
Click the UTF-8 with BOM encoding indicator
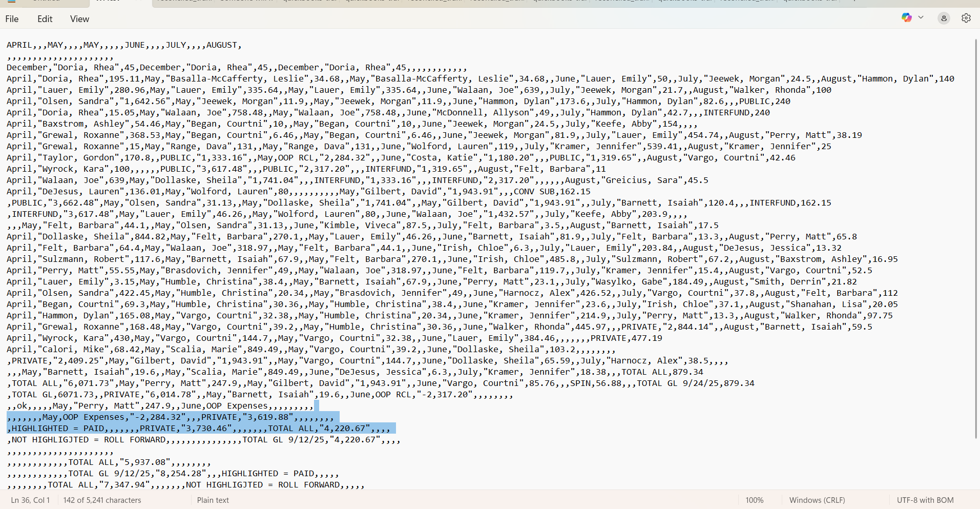925,500
